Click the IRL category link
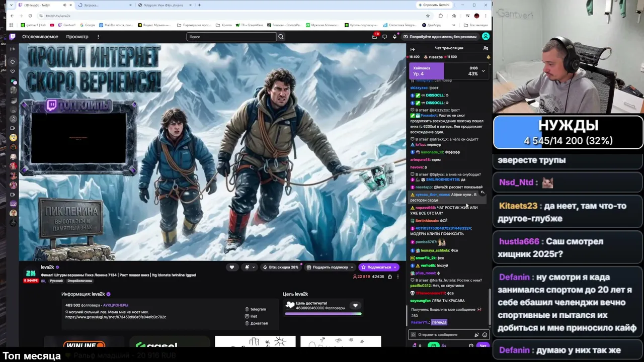The height and width of the screenshot is (362, 644). click(43, 281)
